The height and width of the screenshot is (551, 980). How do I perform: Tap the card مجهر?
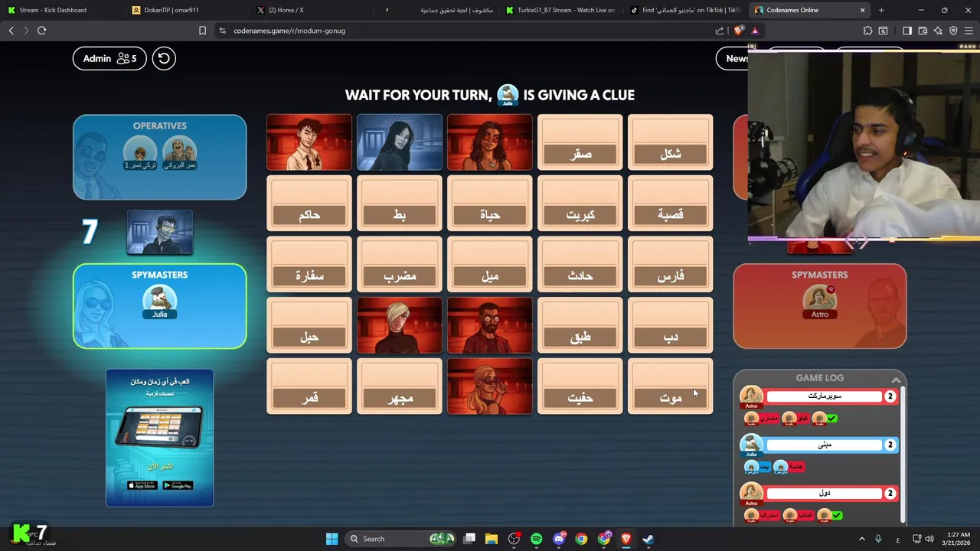399,387
